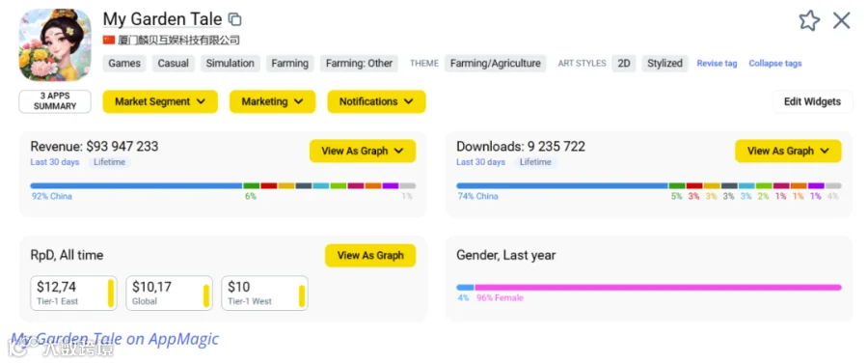868x364 pixels.
Task: Close the app details panel
Action: coord(841,20)
